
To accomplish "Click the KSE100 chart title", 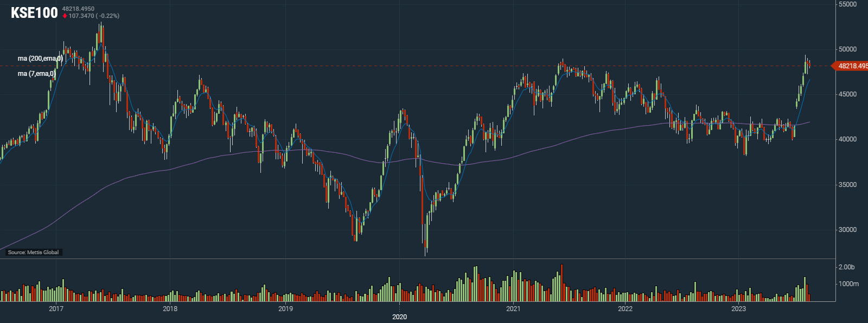I will pos(34,13).
